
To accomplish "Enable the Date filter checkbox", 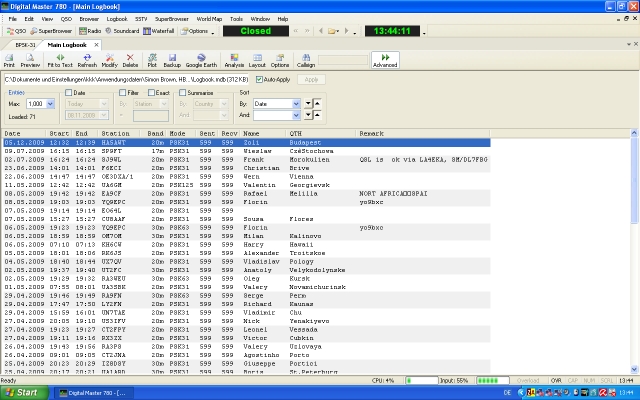I will click(67, 92).
